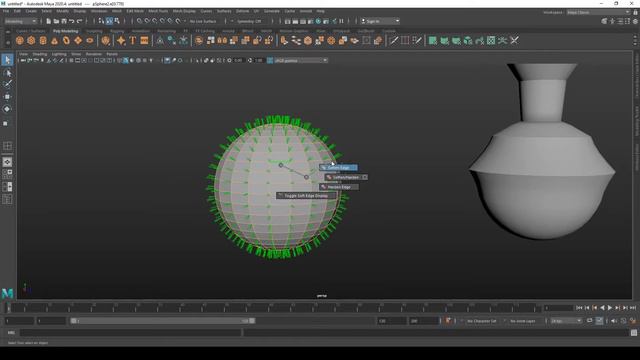Click the polygon Type text tool icon
This screenshot has height=360, width=640.
(x=133, y=40)
